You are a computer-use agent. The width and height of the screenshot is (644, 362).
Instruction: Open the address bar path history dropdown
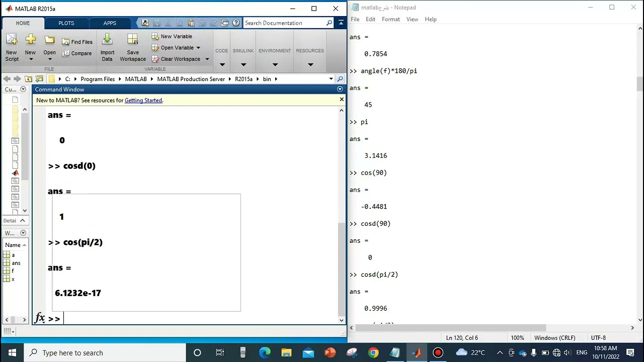click(x=331, y=79)
